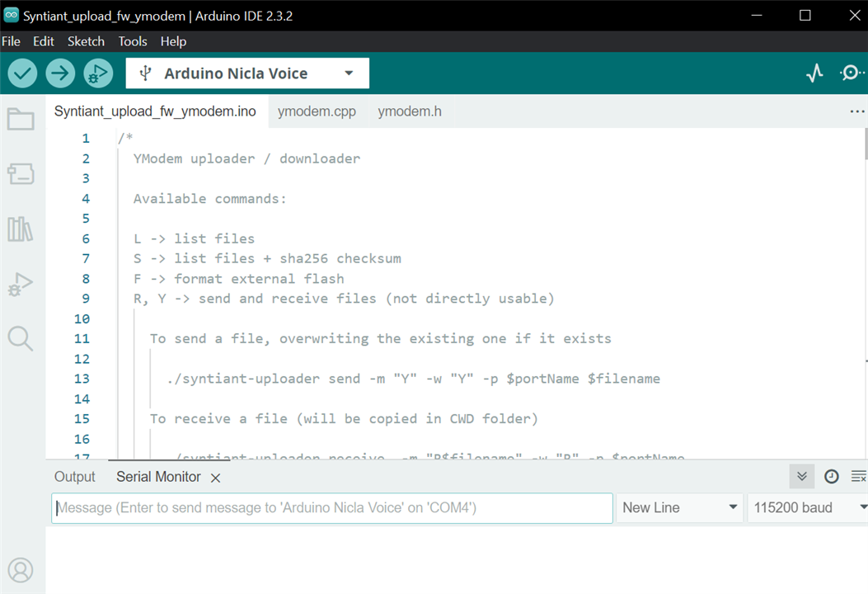Open the Edit menu
868x594 pixels.
click(43, 41)
